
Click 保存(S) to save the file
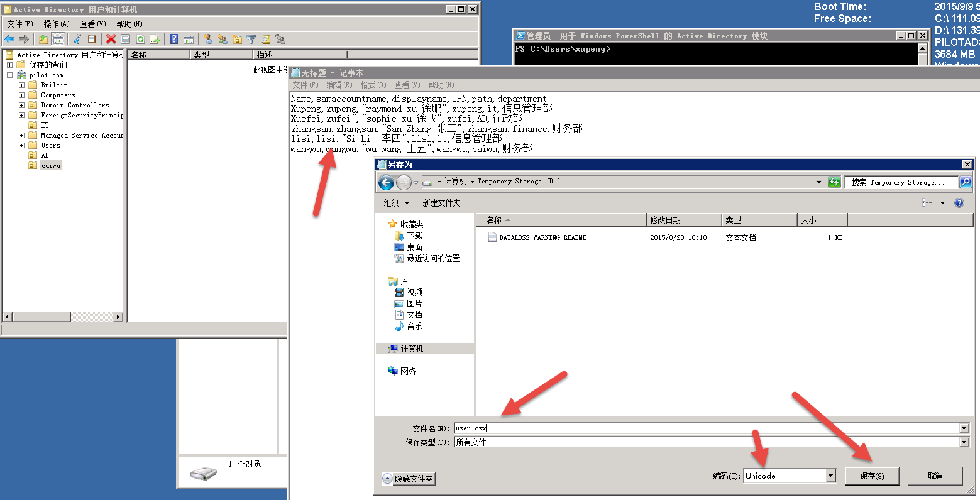[x=872, y=476]
